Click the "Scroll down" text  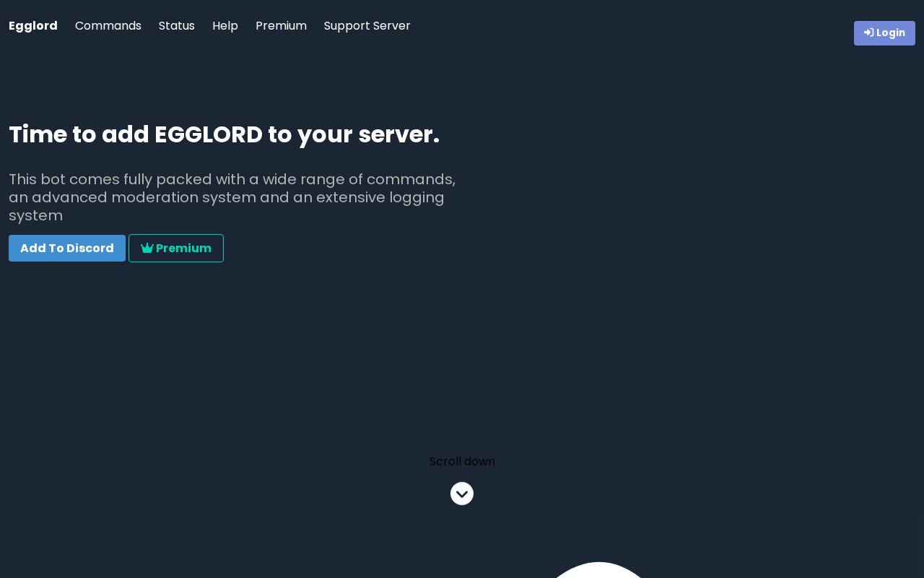coord(462,462)
